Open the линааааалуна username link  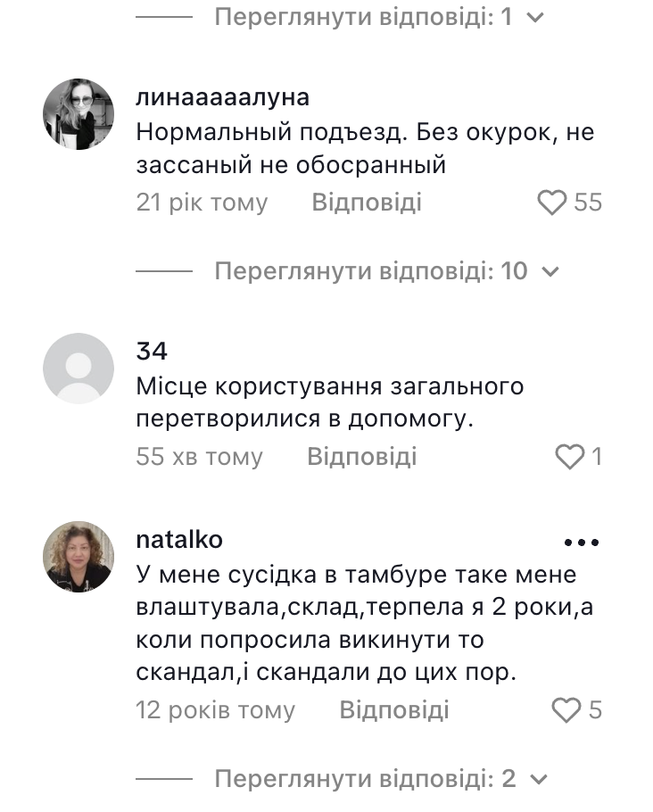pyautogui.click(x=223, y=97)
